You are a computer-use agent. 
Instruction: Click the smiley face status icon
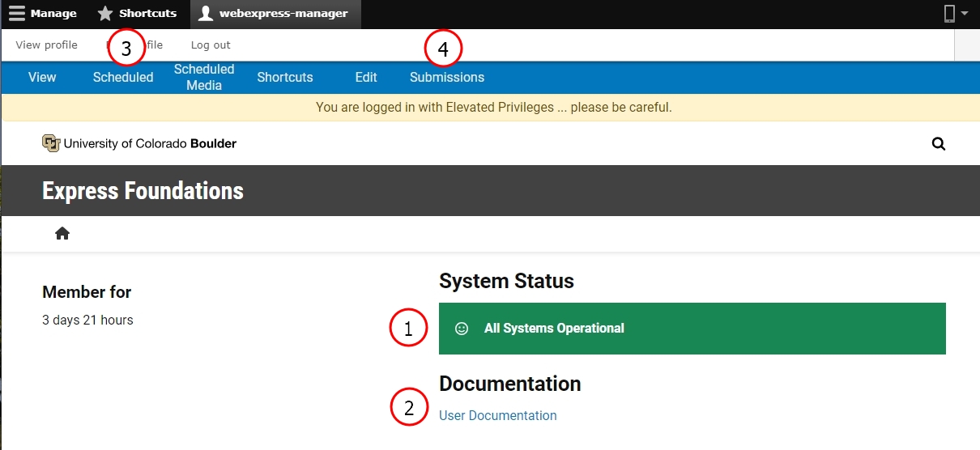coord(462,329)
